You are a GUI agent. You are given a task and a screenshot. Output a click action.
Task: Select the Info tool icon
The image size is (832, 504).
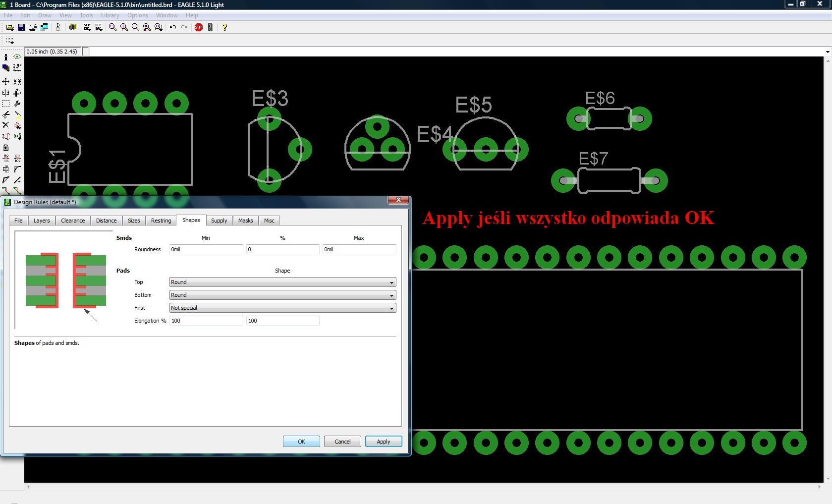6,57
